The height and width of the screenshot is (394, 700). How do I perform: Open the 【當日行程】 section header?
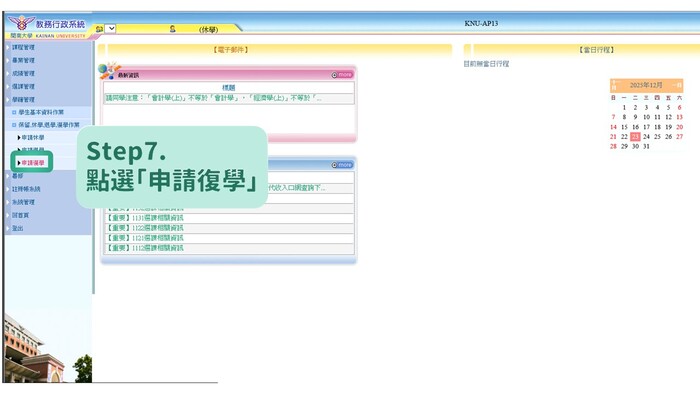(596, 50)
